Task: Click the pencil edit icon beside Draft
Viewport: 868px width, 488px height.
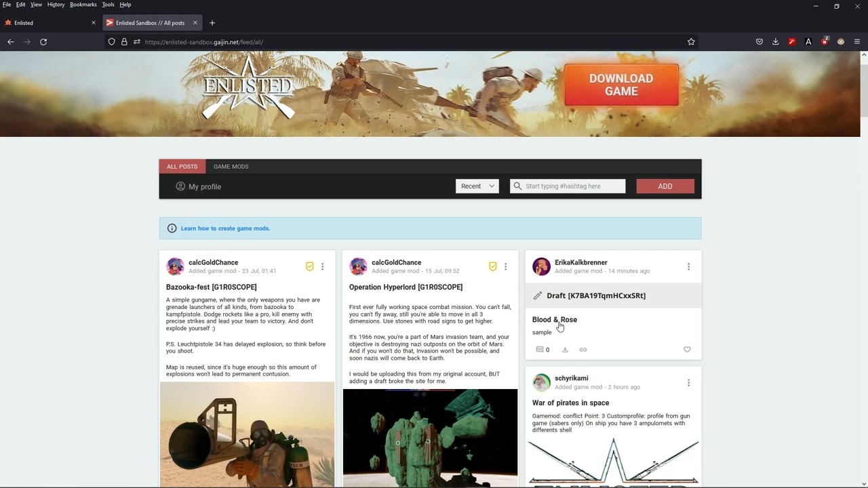Action: click(538, 296)
